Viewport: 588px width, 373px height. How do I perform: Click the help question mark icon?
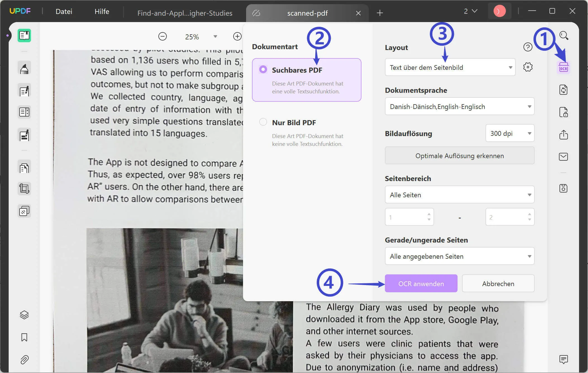click(528, 47)
